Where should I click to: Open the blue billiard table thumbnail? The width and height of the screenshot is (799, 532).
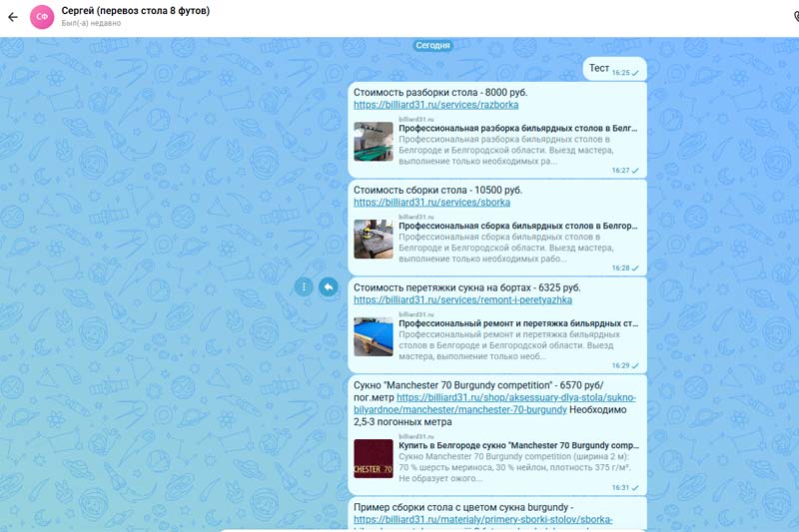(374, 337)
